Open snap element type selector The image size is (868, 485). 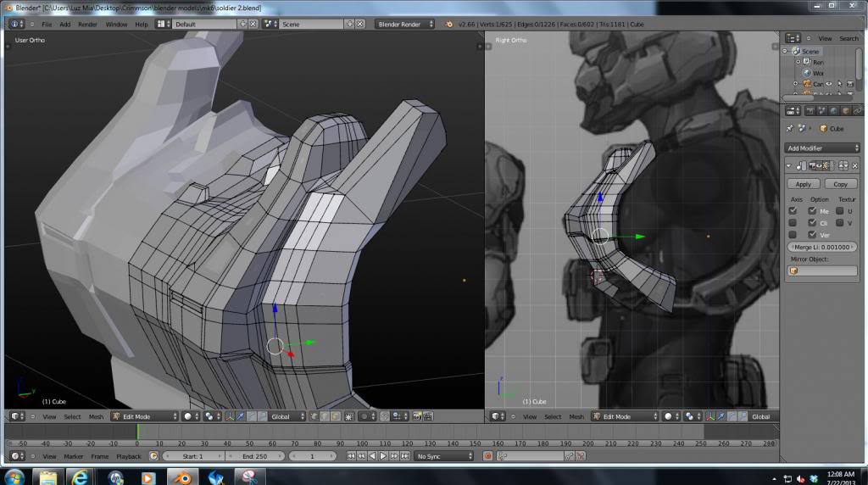click(400, 416)
